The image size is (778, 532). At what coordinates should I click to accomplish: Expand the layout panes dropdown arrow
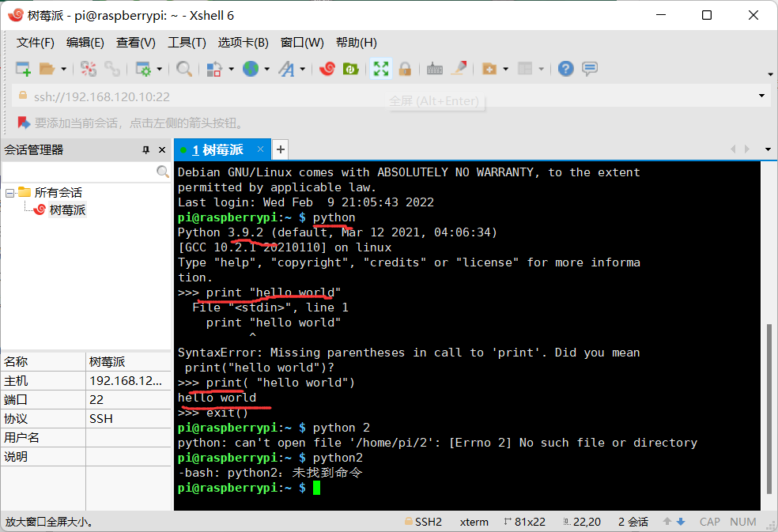(x=542, y=69)
